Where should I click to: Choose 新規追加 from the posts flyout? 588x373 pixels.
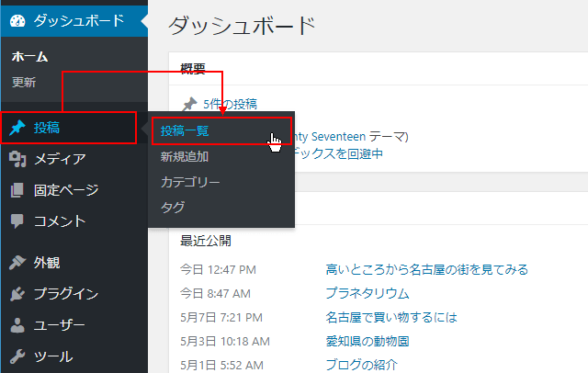(185, 157)
